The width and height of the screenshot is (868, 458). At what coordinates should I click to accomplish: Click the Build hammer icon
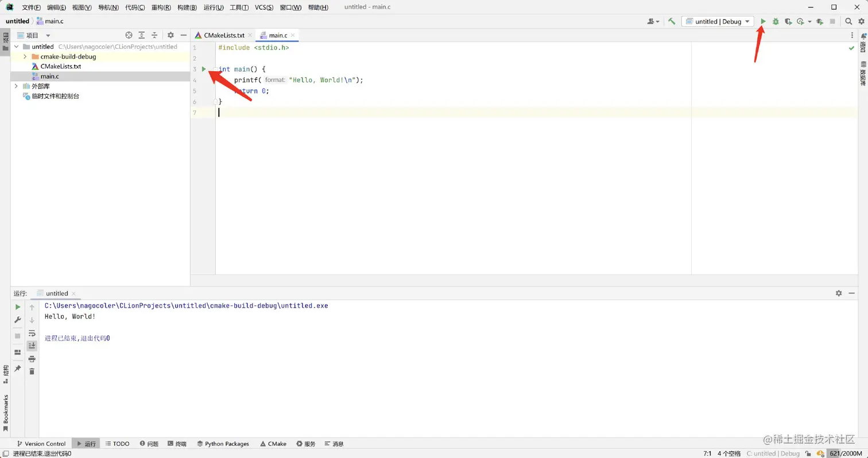pos(672,21)
